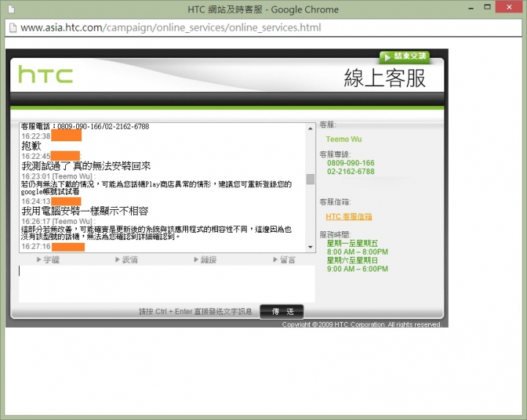Click the 9:00 AM – 6:00PM service hours
527x420 pixels.
[x=357, y=269]
